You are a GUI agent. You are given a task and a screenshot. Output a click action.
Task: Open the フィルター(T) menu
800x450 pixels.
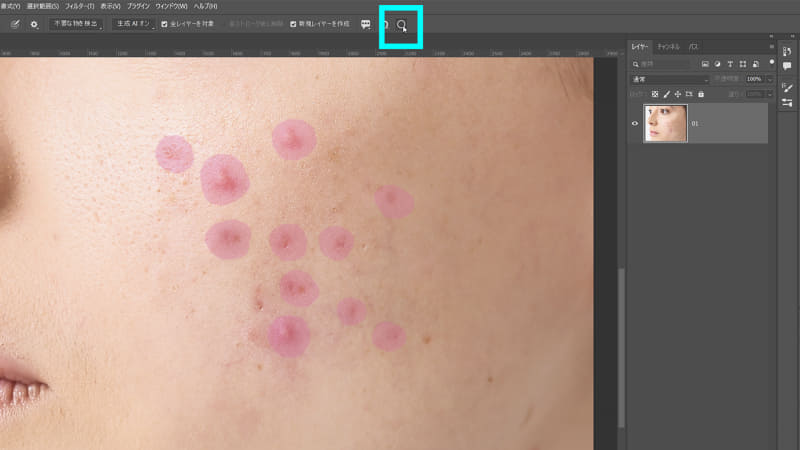tap(79, 6)
